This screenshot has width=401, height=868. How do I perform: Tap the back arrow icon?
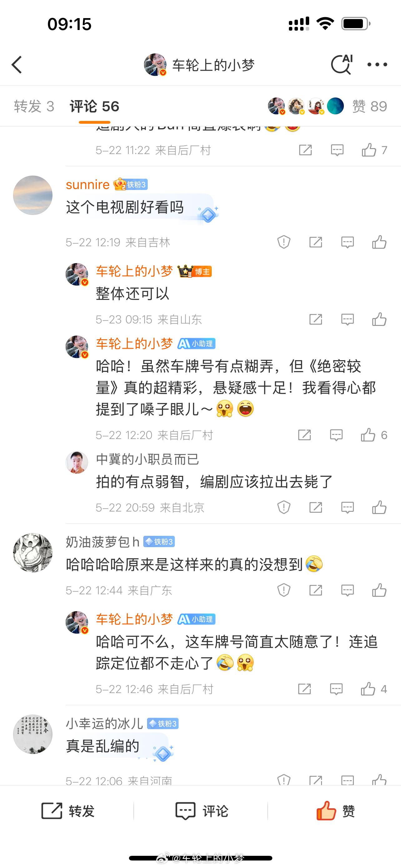click(x=17, y=65)
